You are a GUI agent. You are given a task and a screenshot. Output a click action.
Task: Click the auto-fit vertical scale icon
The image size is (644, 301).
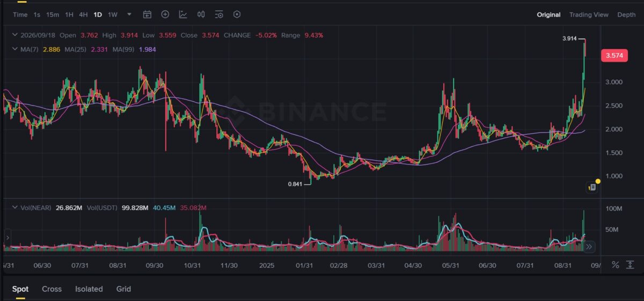pyautogui.click(x=631, y=264)
